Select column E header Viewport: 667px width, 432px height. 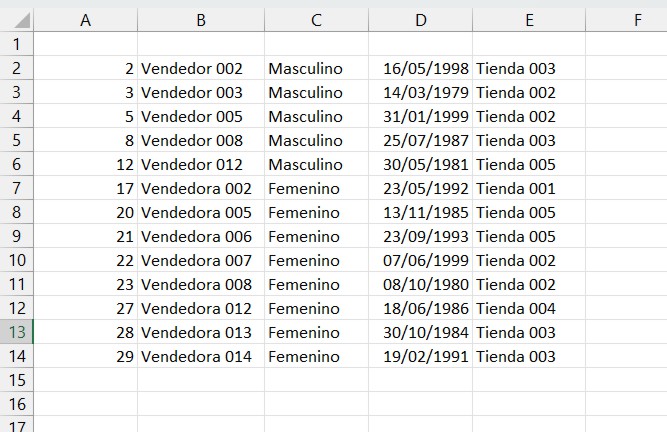[529, 20]
